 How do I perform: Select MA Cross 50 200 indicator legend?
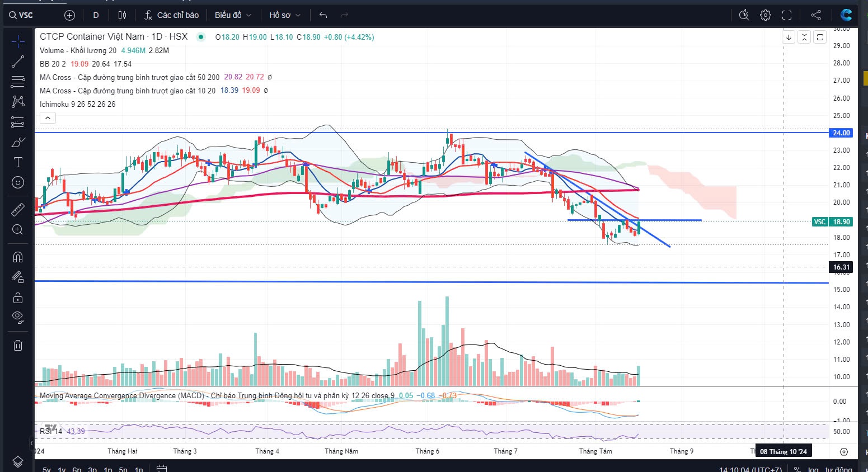click(130, 77)
